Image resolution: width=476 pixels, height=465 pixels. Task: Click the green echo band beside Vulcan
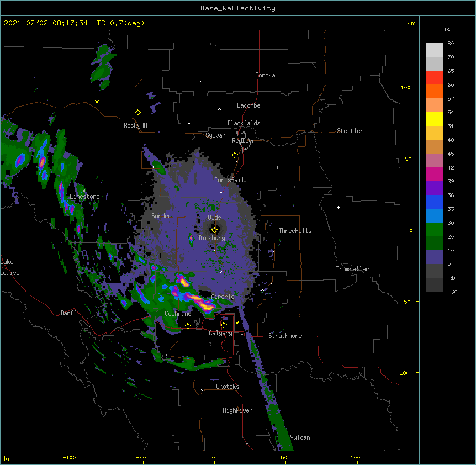[x=281, y=428]
